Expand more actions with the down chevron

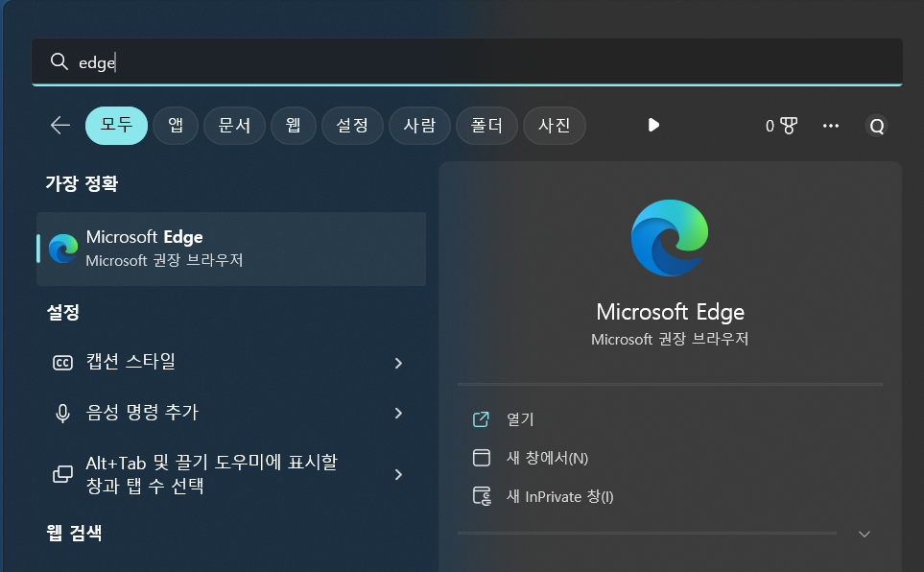click(x=865, y=535)
